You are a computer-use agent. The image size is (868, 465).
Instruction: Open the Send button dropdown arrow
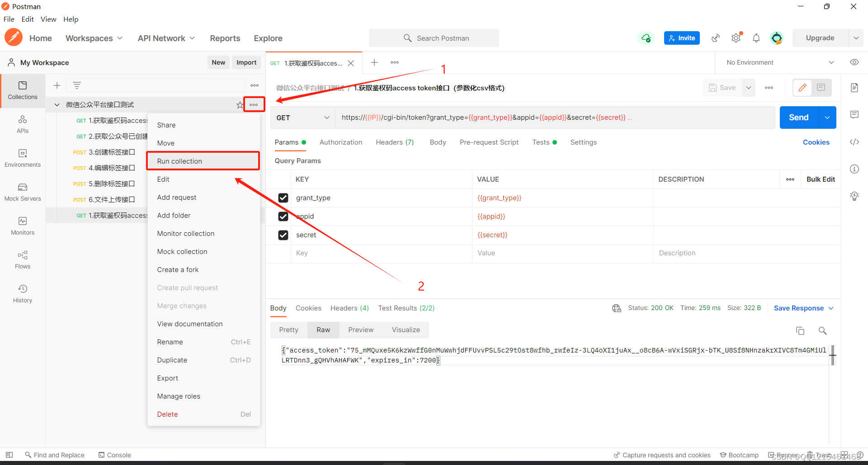point(827,117)
